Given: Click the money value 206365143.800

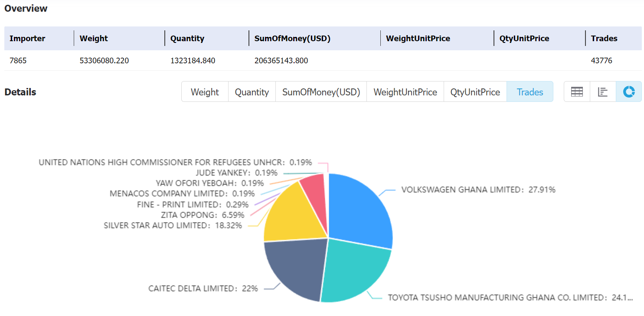Looking at the screenshot, I should click(x=281, y=61).
